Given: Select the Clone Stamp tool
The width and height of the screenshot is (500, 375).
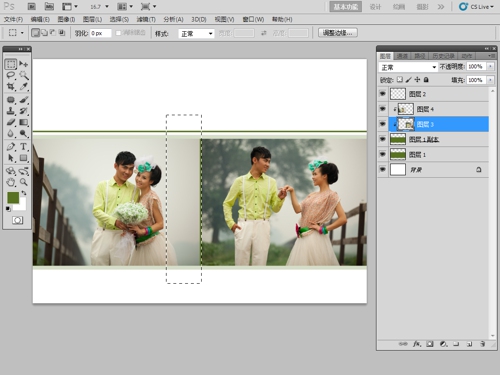Looking at the screenshot, I should click(11, 111).
